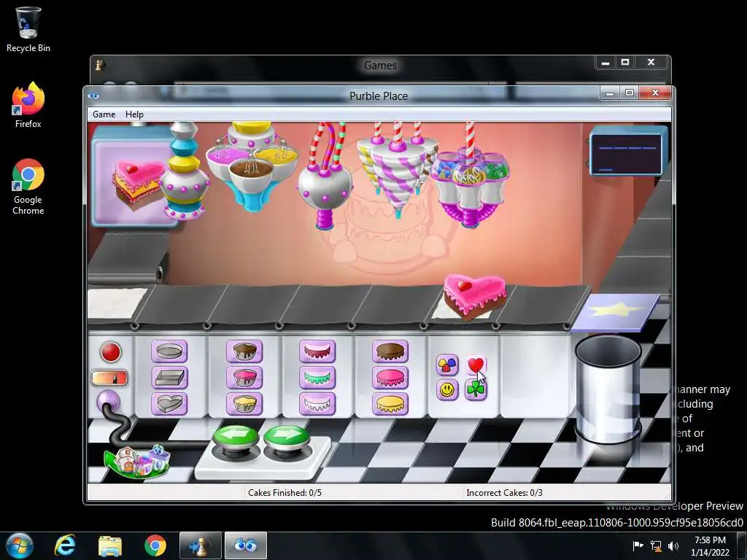Minimize the Purble Place window

click(609, 93)
